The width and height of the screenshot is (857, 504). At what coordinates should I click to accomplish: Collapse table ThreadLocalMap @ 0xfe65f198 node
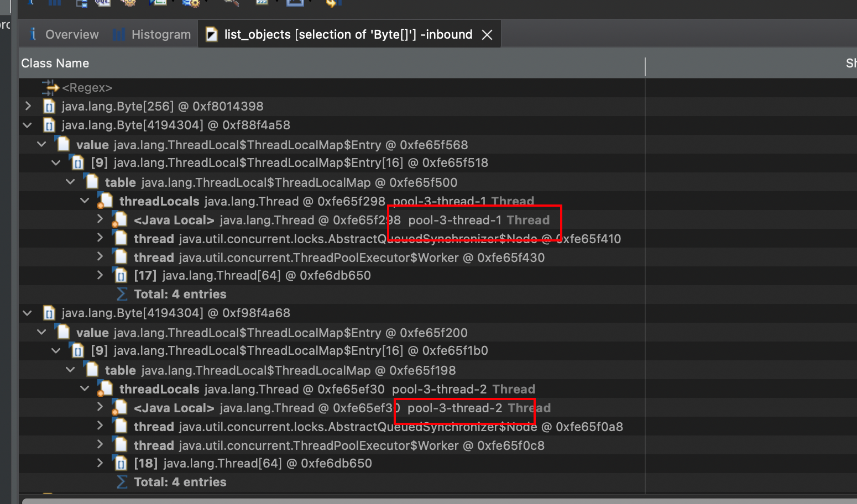pyautogui.click(x=70, y=370)
